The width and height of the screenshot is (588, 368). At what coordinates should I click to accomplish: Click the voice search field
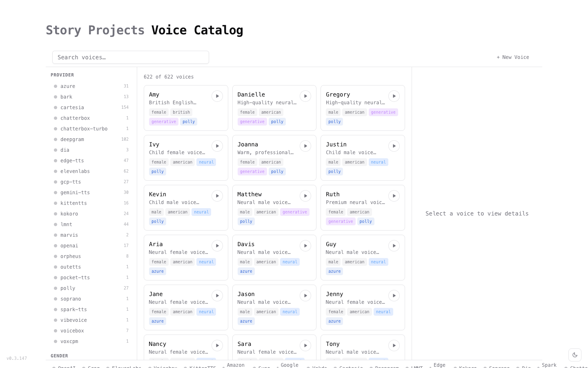click(x=131, y=57)
